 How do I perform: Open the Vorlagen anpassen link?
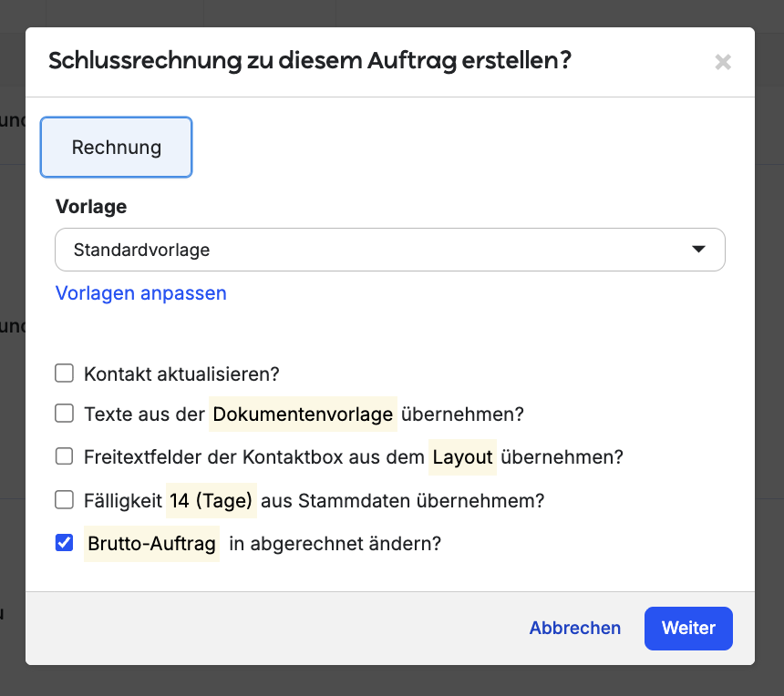[x=141, y=293]
